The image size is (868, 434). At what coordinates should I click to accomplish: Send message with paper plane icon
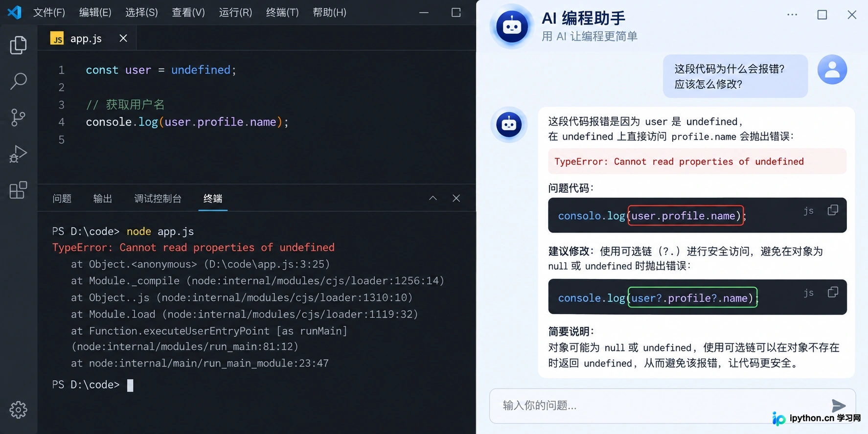click(839, 405)
